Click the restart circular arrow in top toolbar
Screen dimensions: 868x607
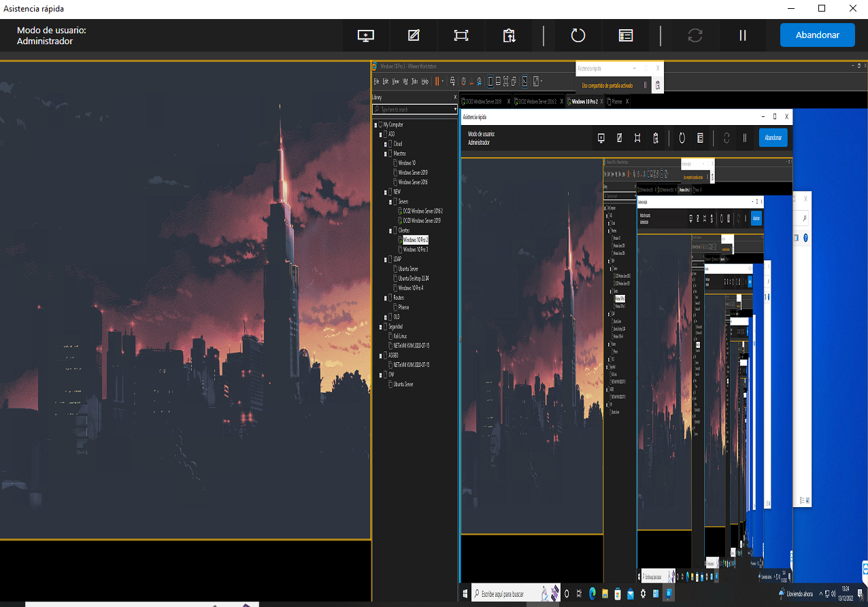578,35
